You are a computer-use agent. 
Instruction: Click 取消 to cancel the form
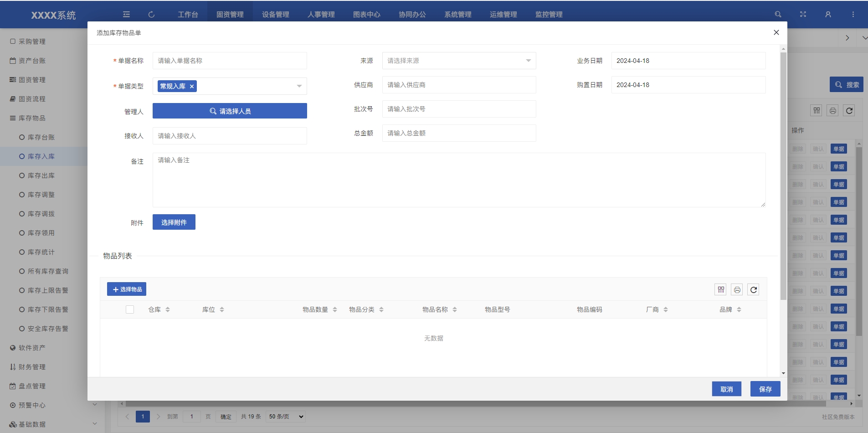(x=727, y=389)
